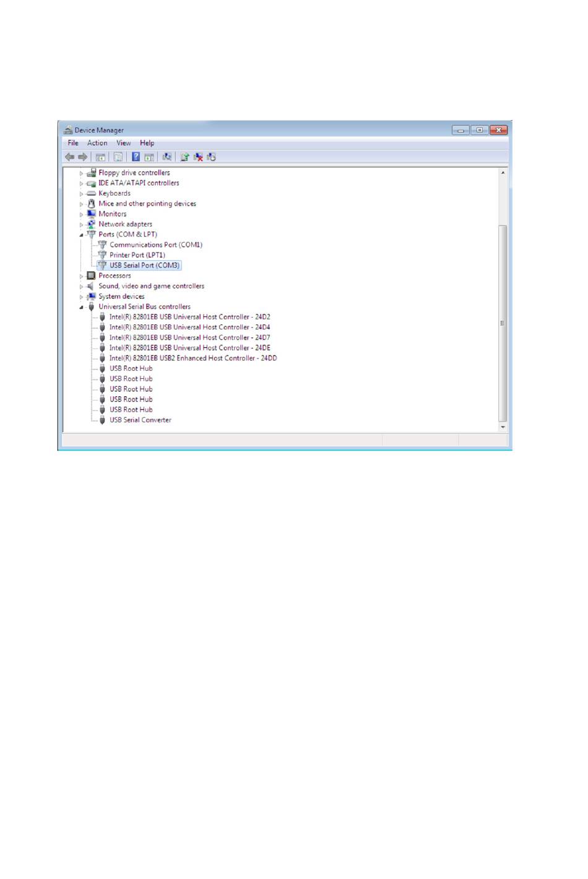Screen dimensions: 588x879
Task: Toggle the Action pane toolbar icon
Action: click(149, 157)
